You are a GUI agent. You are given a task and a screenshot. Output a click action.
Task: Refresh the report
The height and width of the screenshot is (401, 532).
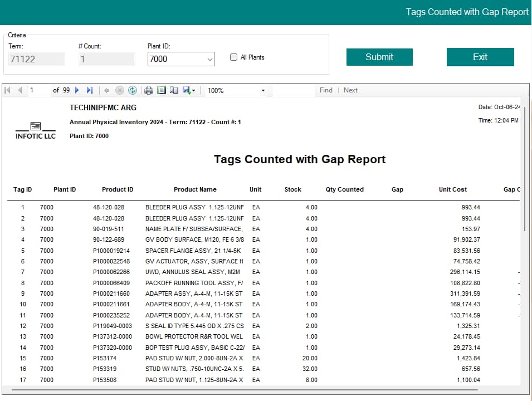(133, 90)
